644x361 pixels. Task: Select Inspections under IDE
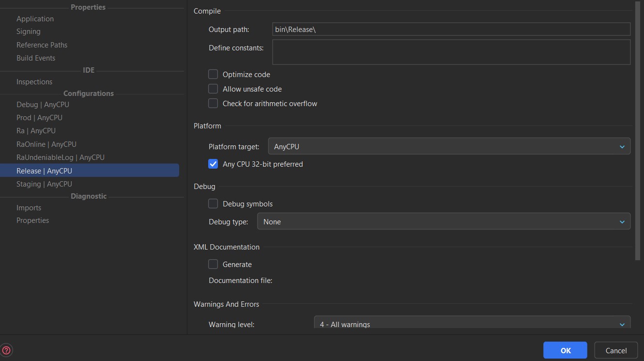(34, 81)
